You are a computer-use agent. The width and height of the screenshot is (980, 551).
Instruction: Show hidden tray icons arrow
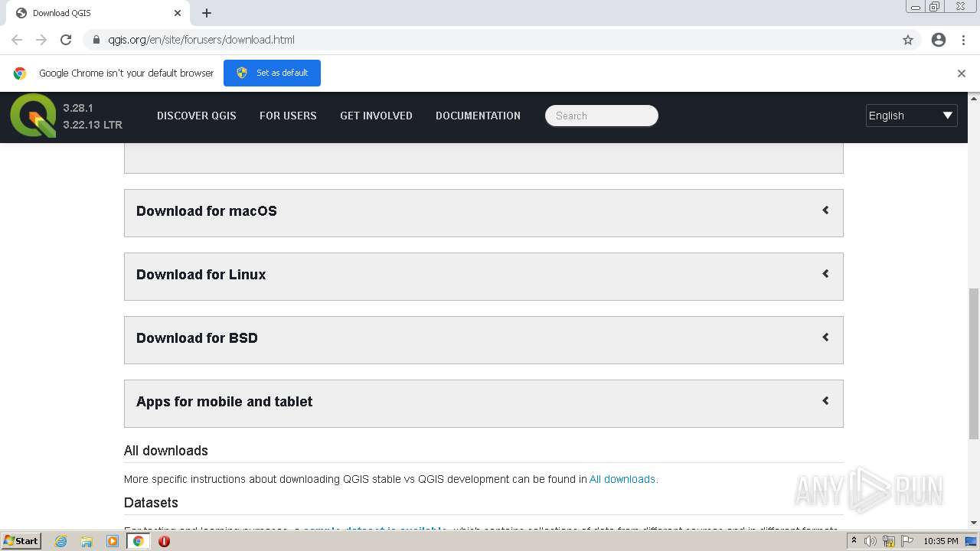click(x=854, y=541)
